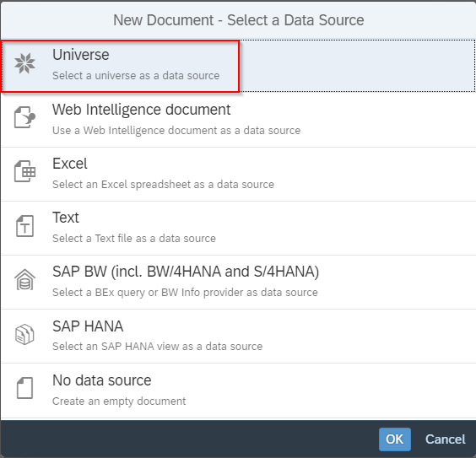This screenshot has width=476, height=458.
Task: Click the SAP HANA cube icon
Action: point(24,334)
